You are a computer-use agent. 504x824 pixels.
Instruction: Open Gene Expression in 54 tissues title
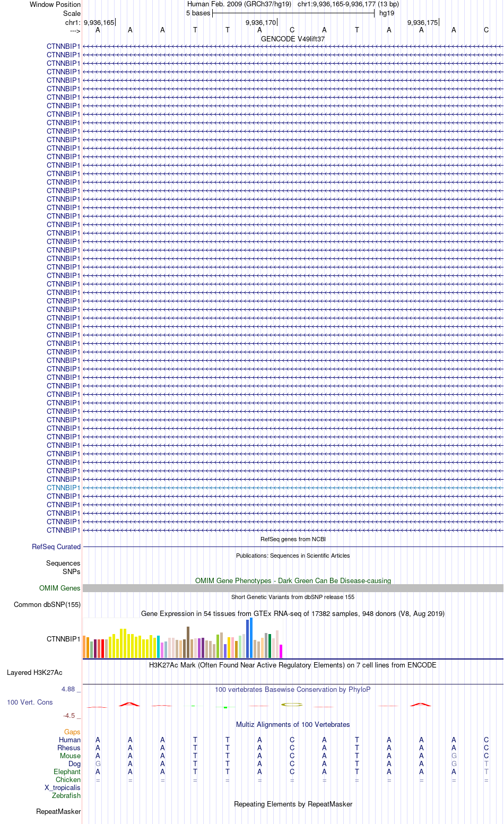293,613
